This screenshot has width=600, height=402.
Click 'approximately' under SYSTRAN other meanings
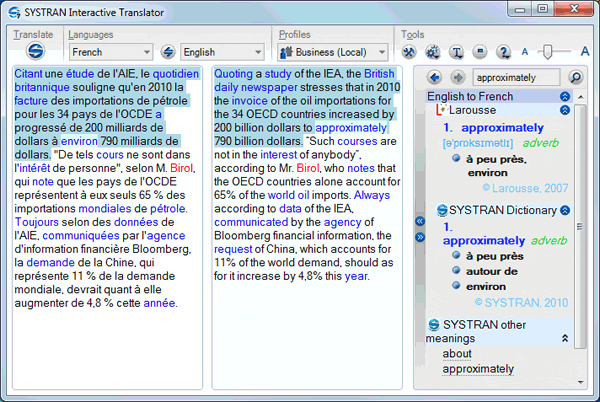[478, 369]
